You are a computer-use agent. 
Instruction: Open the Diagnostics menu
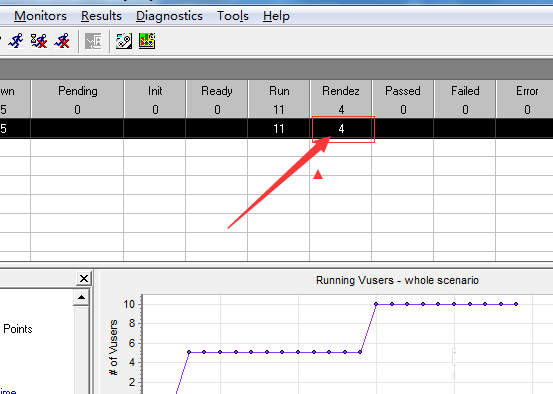(x=169, y=16)
